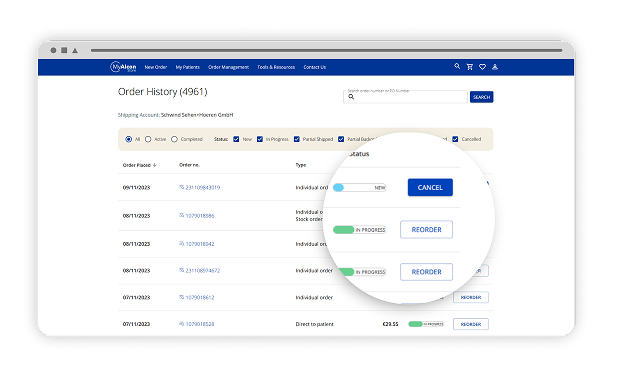Viewport: 618px width, 375px height.
Task: Click the Direct to patient type cell
Action: pyautogui.click(x=315, y=324)
